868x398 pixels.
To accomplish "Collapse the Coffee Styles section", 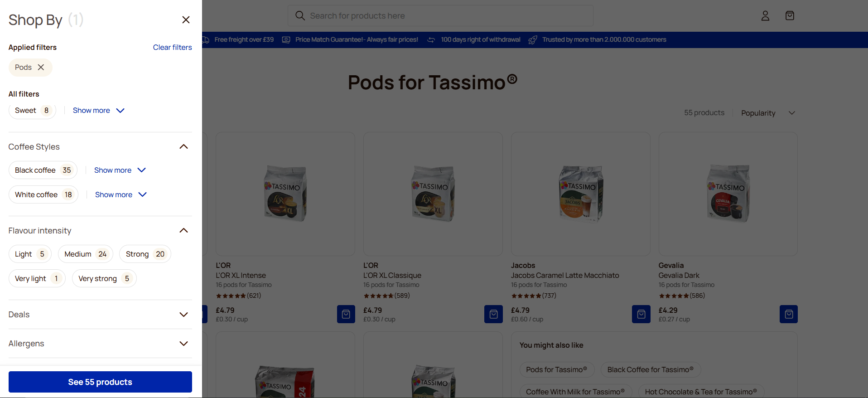I will [x=183, y=147].
